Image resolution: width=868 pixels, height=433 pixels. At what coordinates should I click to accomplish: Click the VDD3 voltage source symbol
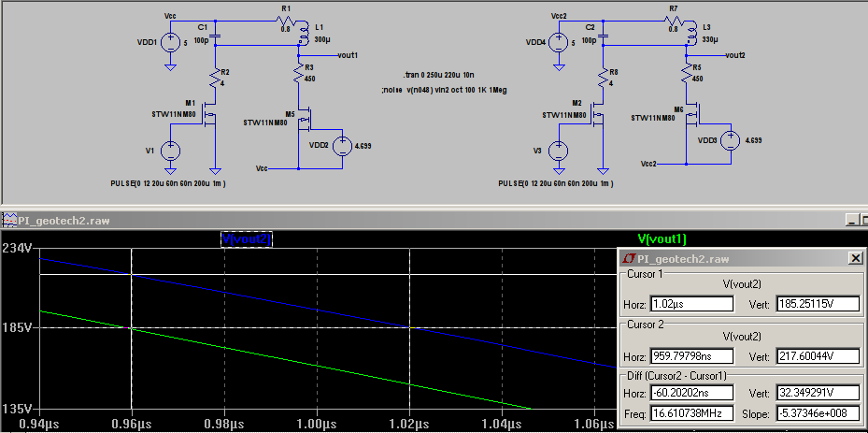click(730, 141)
